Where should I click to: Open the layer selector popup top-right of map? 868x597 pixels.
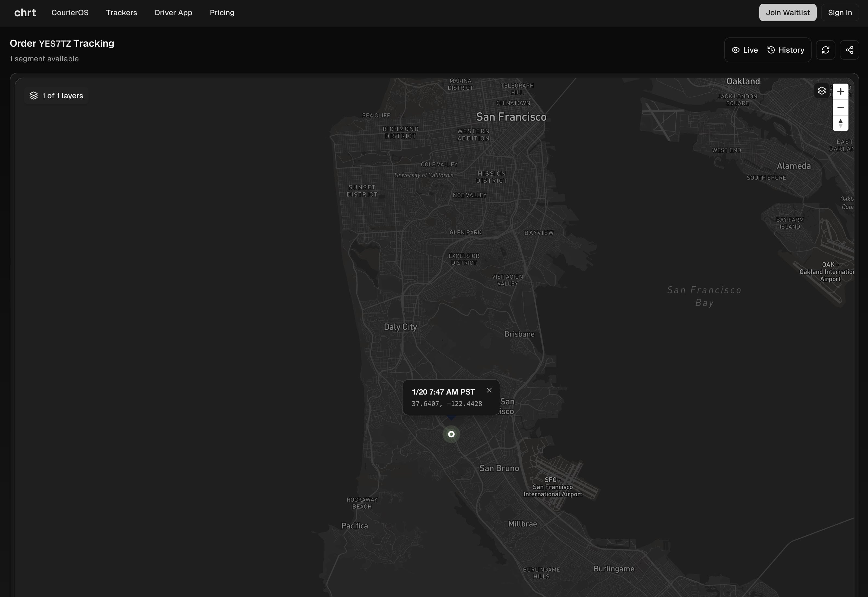tap(822, 91)
